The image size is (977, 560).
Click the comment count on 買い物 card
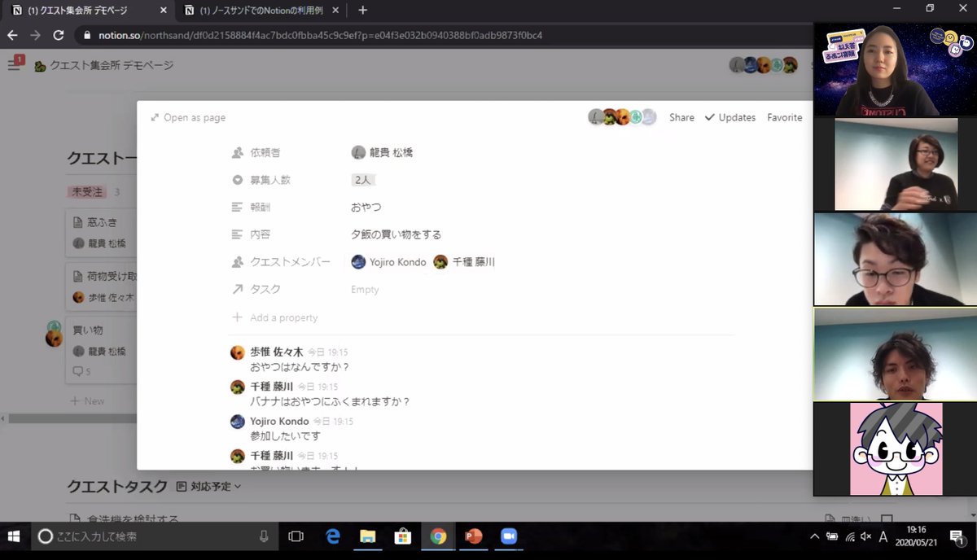81,372
